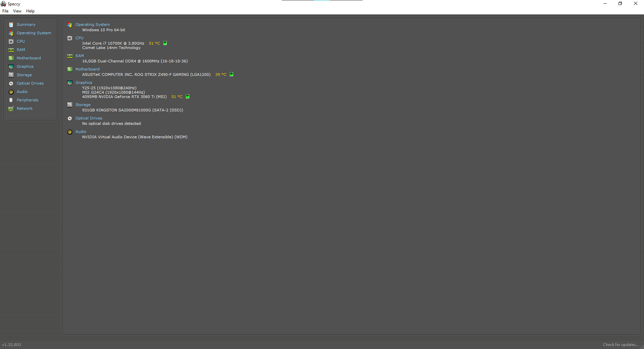Click the green GPU temperature indicator
This screenshot has width=644, height=349.
click(x=187, y=96)
